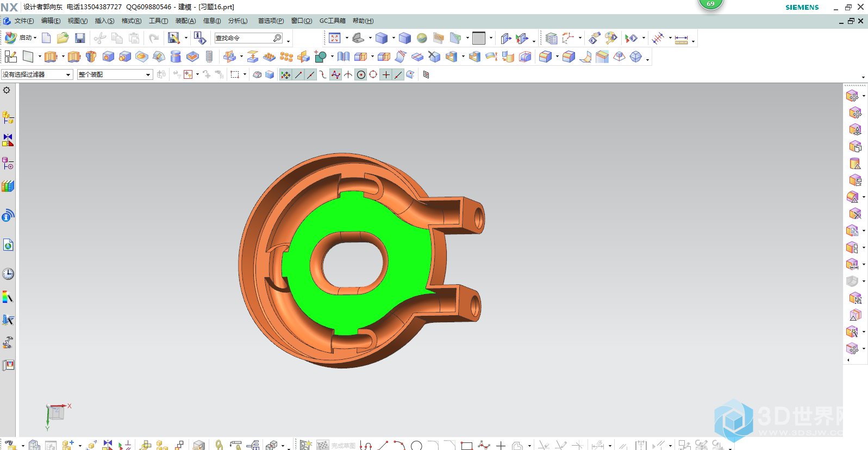Screen dimensions: 868x450
Task: Open the 视图(V) menu
Action: click(x=77, y=21)
